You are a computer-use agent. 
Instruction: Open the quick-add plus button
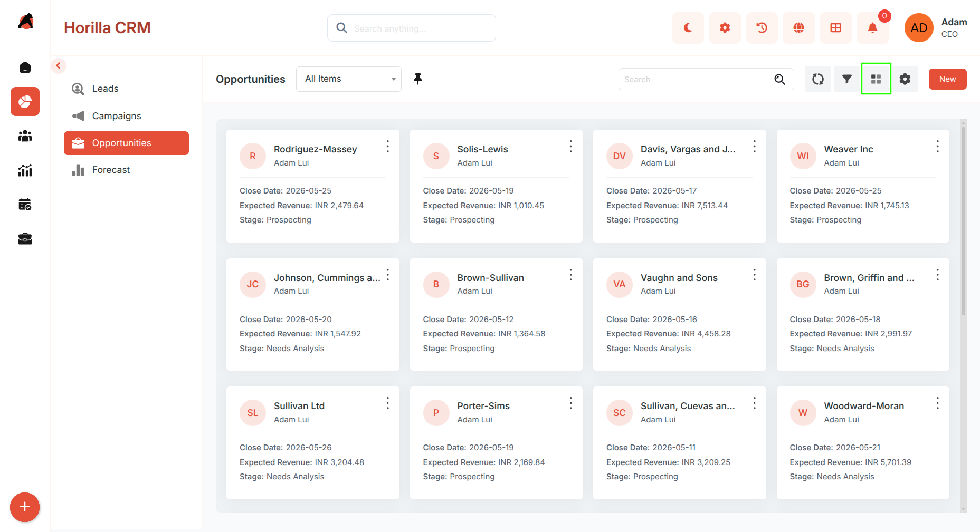pyautogui.click(x=25, y=507)
